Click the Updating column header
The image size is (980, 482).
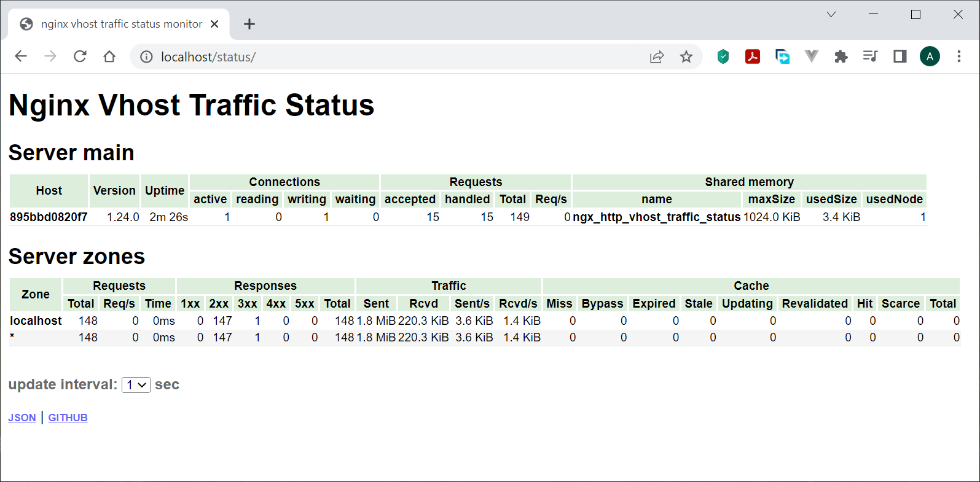[747, 303]
